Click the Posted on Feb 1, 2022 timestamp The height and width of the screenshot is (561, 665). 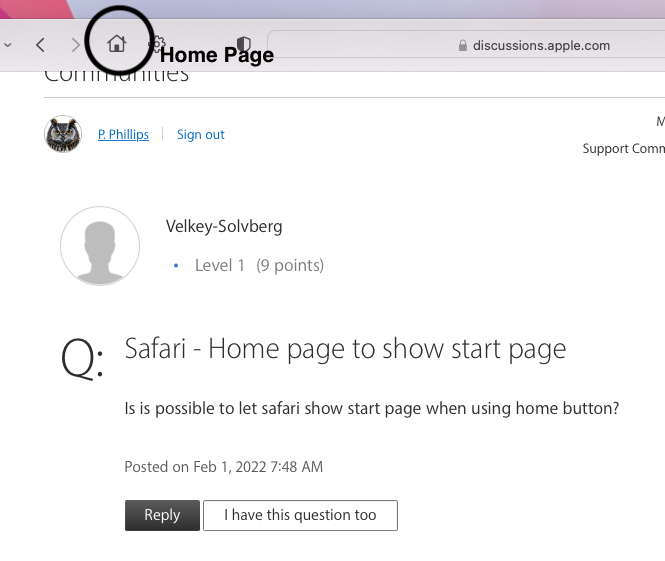(224, 467)
